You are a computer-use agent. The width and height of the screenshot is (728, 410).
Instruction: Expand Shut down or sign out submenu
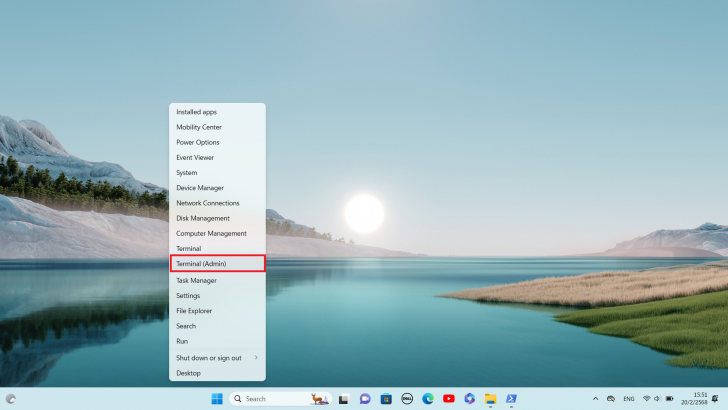click(x=217, y=358)
